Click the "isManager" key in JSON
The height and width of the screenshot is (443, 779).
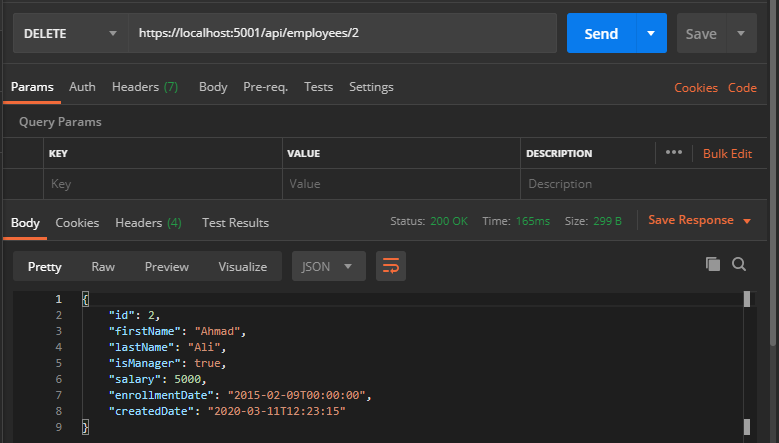[145, 363]
